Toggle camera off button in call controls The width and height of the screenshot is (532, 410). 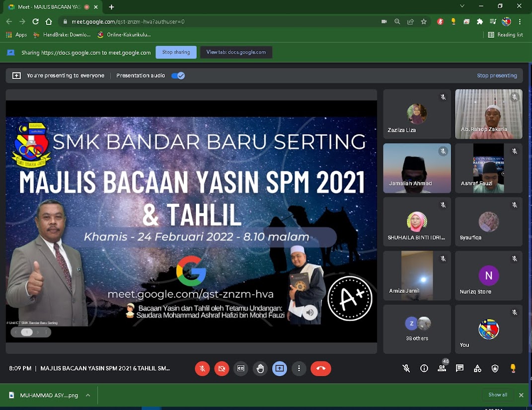[x=222, y=369]
